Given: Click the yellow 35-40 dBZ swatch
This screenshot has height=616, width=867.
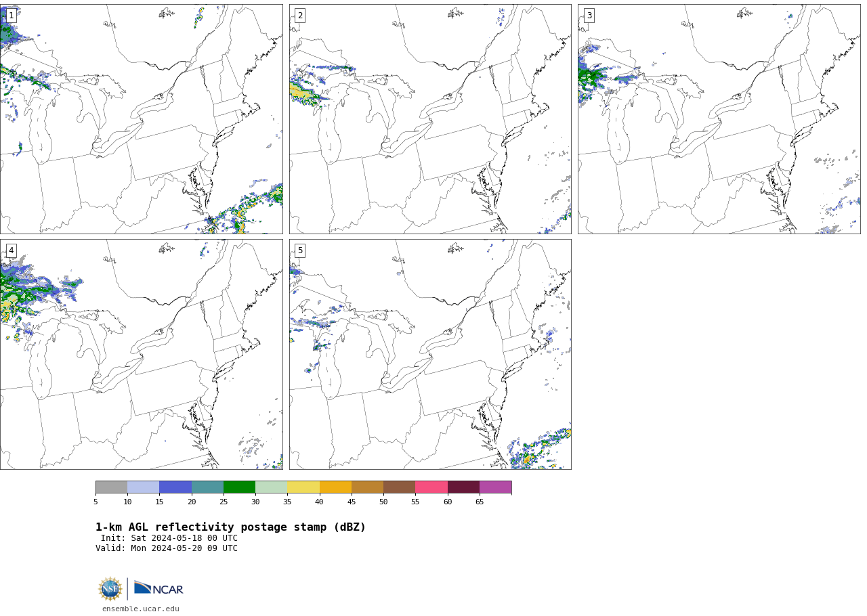Looking at the screenshot, I should point(303,487).
